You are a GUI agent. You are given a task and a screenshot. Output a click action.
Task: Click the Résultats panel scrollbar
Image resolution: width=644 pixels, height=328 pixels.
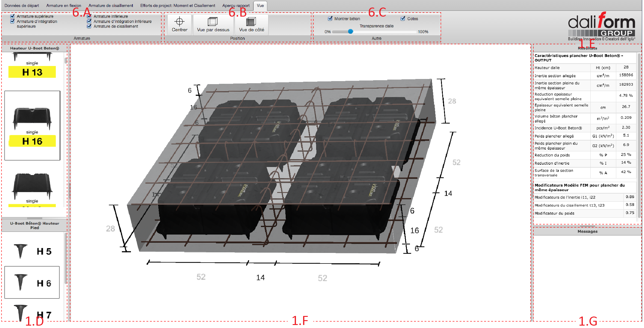[x=639, y=136]
